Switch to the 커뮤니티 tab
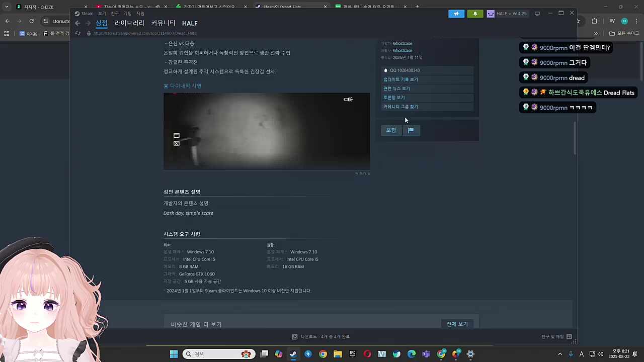This screenshot has height=362, width=644. 164,23
